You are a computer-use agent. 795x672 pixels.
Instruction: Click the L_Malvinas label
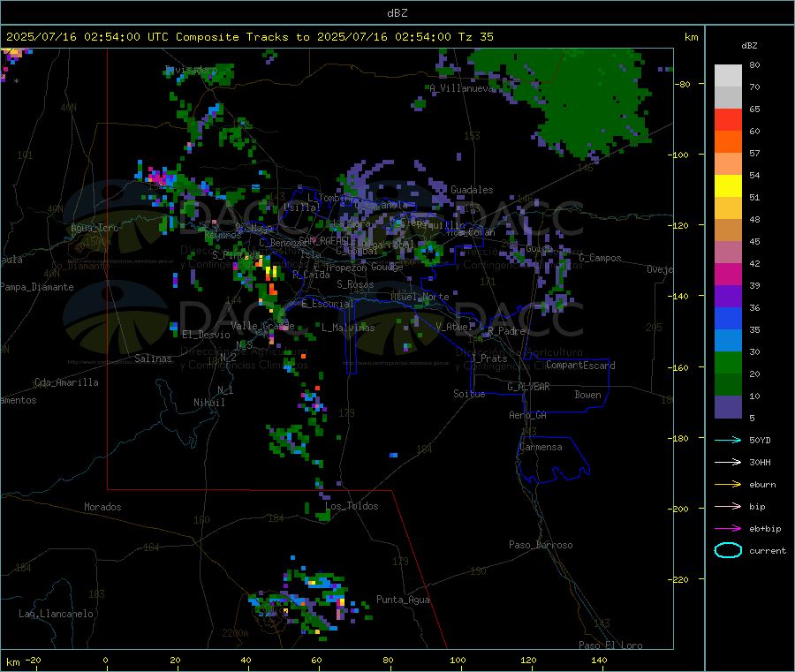click(348, 328)
